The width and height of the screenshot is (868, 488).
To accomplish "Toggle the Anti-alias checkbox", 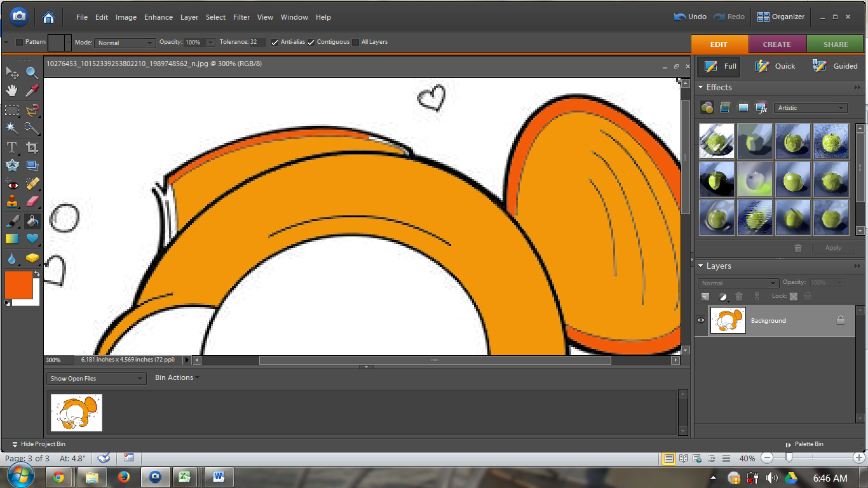I will point(275,43).
